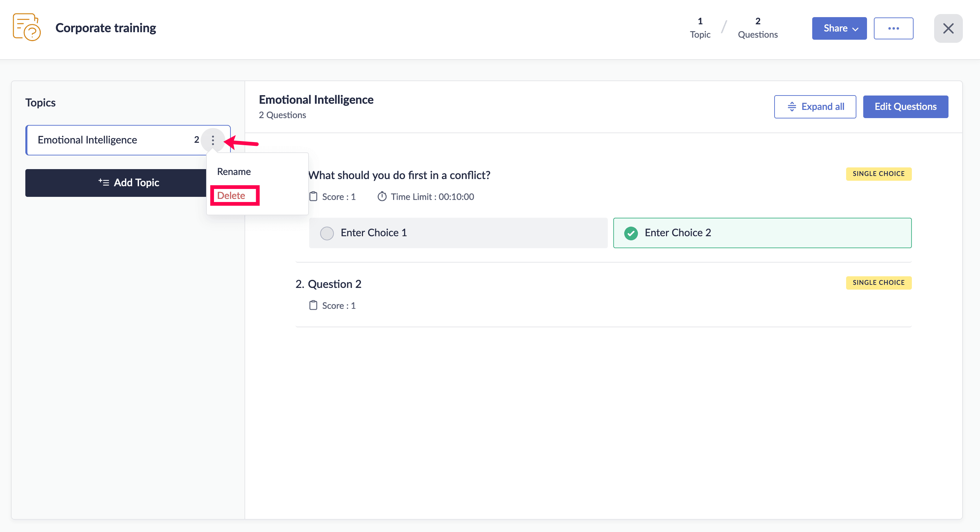Choose Delete from the topic menu
Image resolution: width=980 pixels, height=532 pixels.
coord(231,195)
